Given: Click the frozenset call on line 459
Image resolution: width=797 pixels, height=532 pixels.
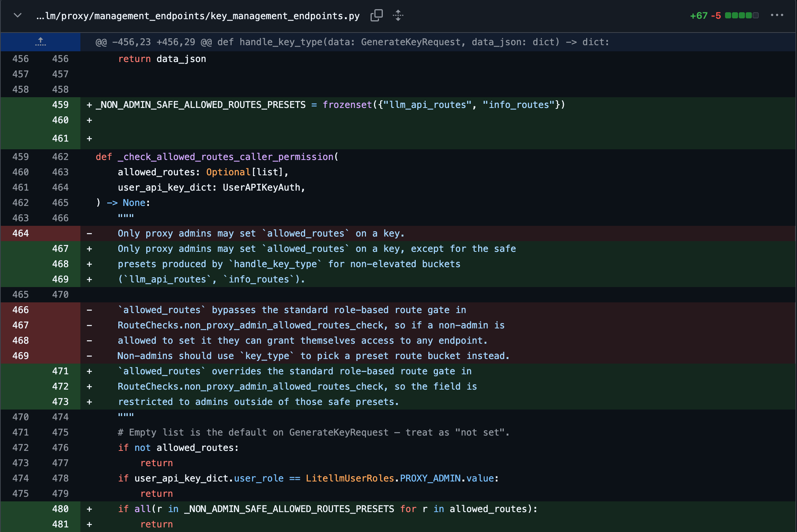Looking at the screenshot, I should click(x=347, y=105).
